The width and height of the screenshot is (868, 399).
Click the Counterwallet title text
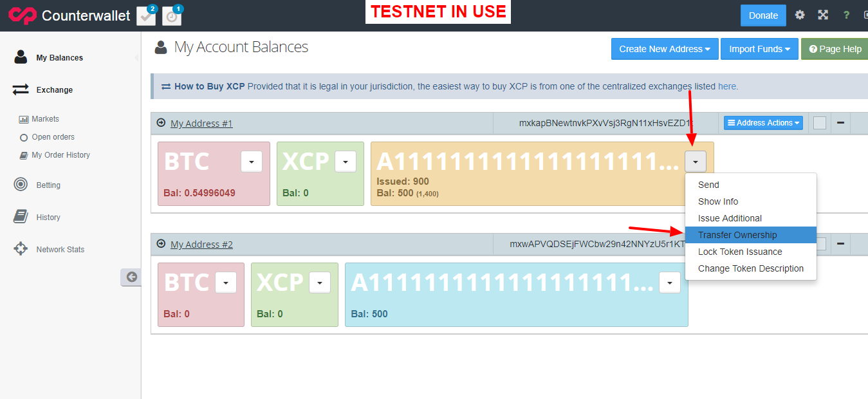(86, 15)
